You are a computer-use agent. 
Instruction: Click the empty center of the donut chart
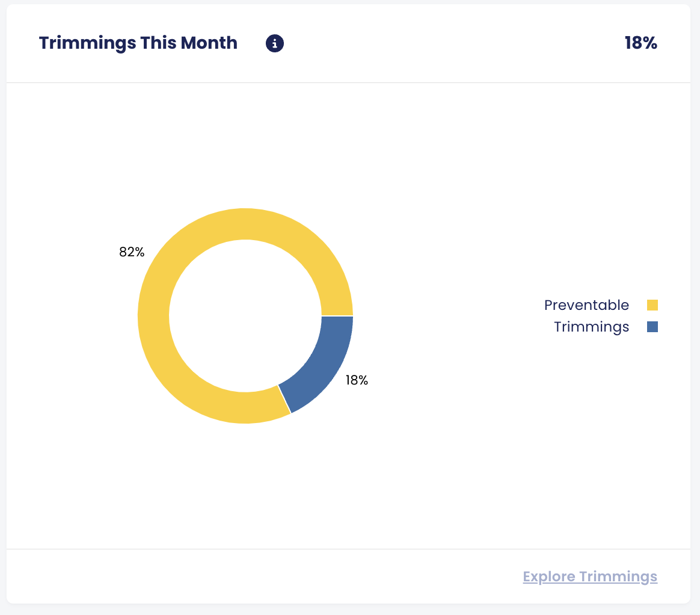[x=245, y=316]
